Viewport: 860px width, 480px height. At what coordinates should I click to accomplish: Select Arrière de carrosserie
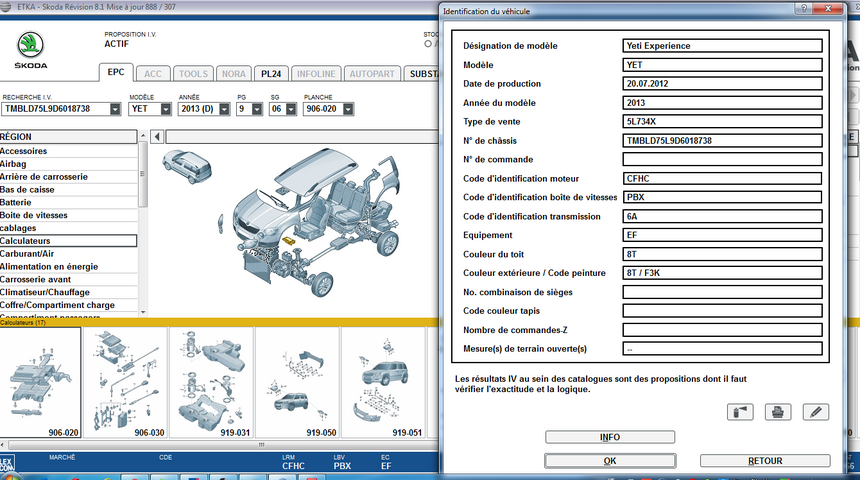point(69,177)
